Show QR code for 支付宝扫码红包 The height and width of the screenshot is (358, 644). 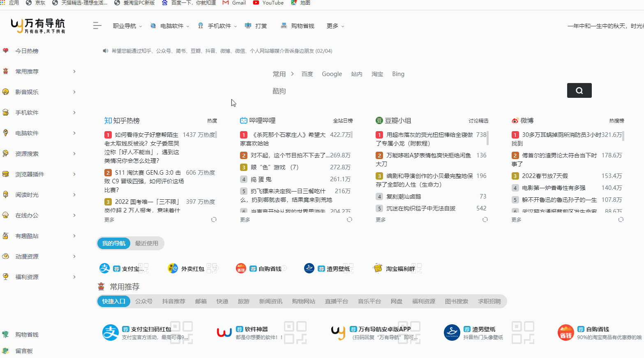[182, 333]
